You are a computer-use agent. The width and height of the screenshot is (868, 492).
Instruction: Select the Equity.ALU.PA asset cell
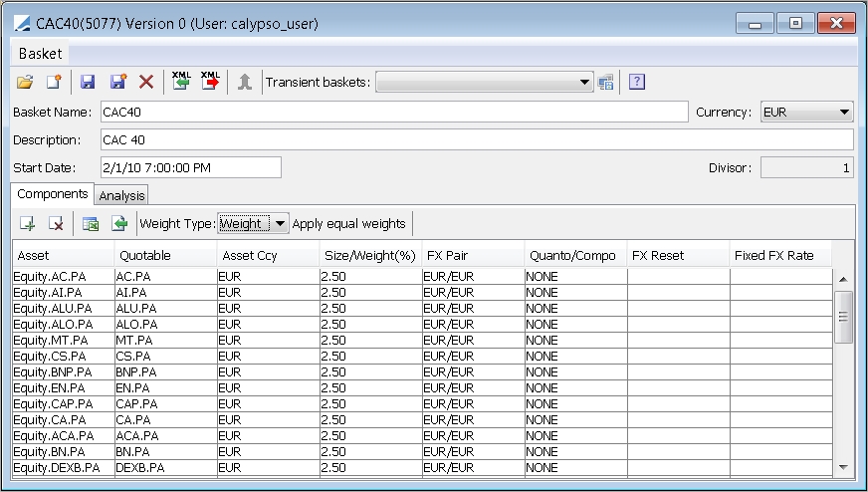(x=63, y=309)
